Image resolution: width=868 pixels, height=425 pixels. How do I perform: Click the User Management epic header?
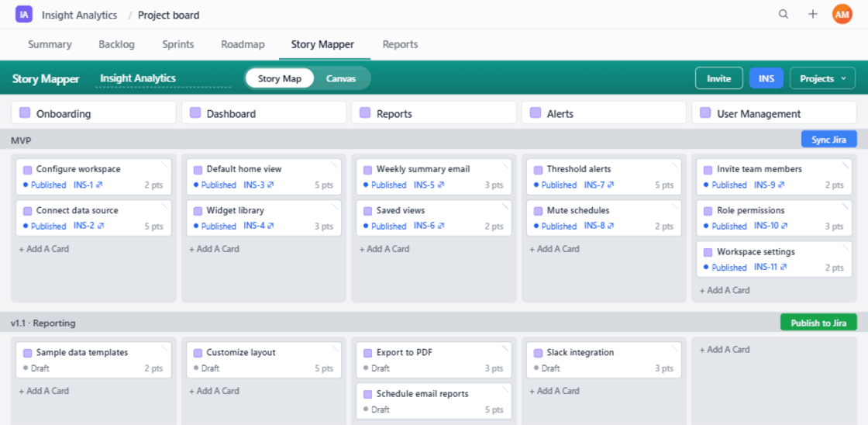coord(774,112)
